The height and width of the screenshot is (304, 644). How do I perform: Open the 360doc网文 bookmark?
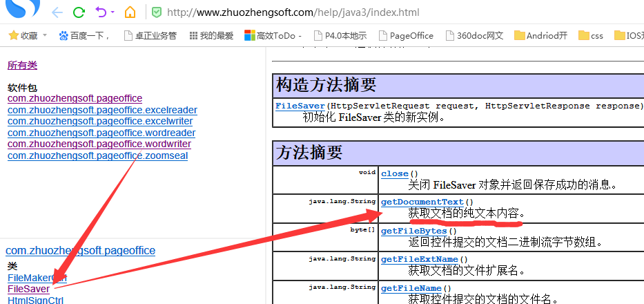(474, 36)
